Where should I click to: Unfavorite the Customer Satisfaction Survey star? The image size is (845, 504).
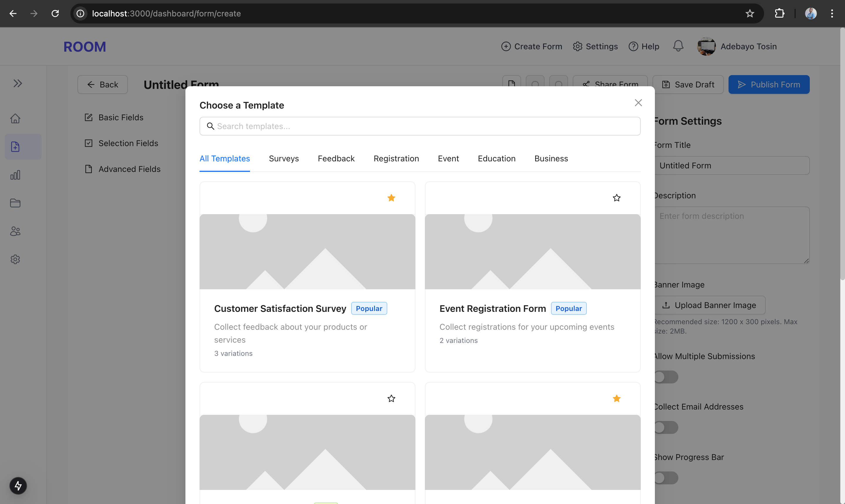(391, 198)
